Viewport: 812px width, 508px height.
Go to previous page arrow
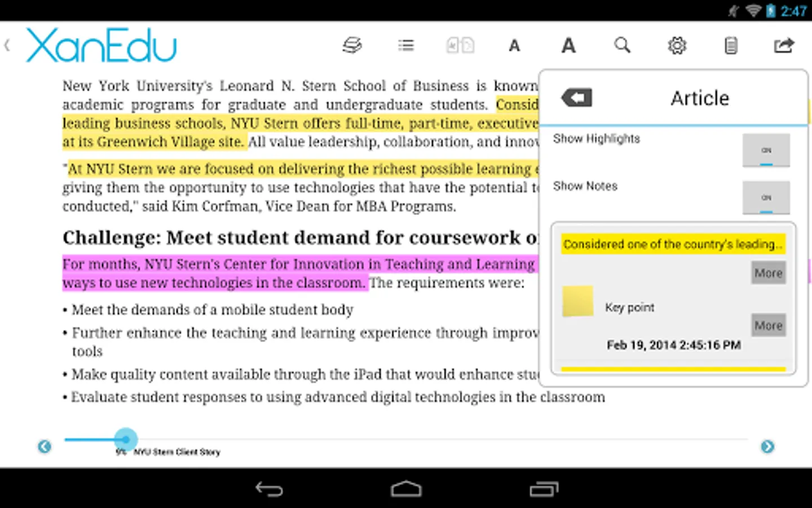(45, 446)
